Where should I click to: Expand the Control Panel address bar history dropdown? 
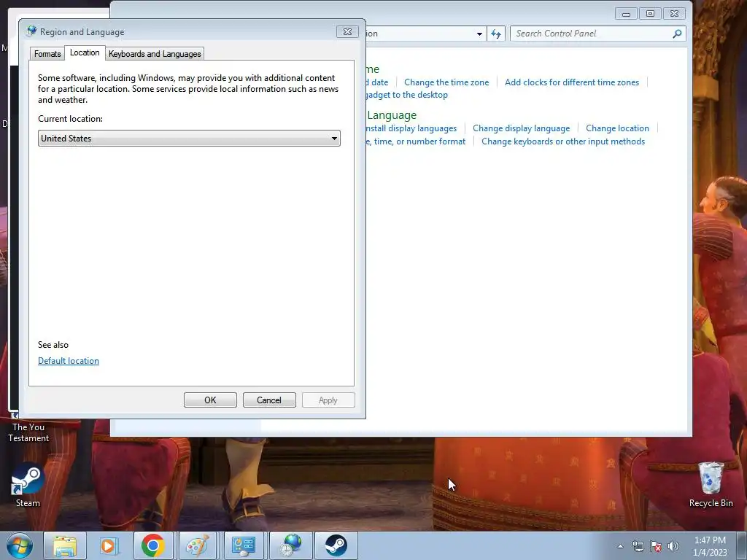(479, 34)
